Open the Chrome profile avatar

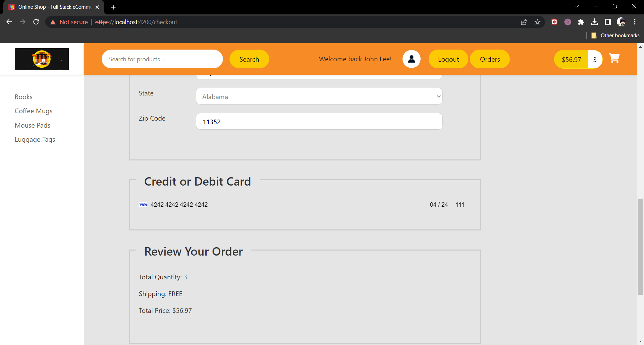point(621,22)
